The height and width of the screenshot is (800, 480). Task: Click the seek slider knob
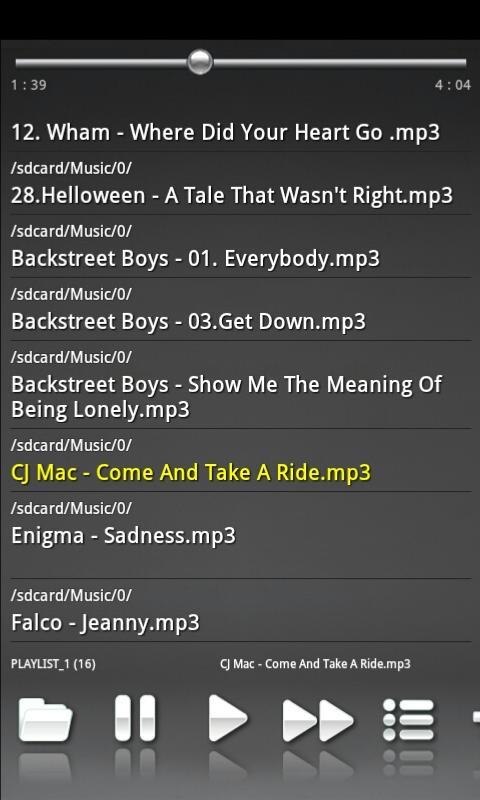200,62
